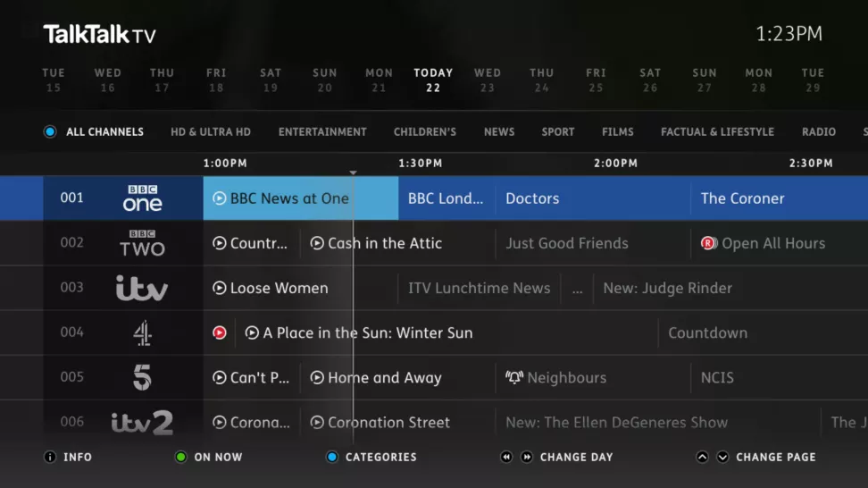Click the green On Now dot

tap(180, 457)
